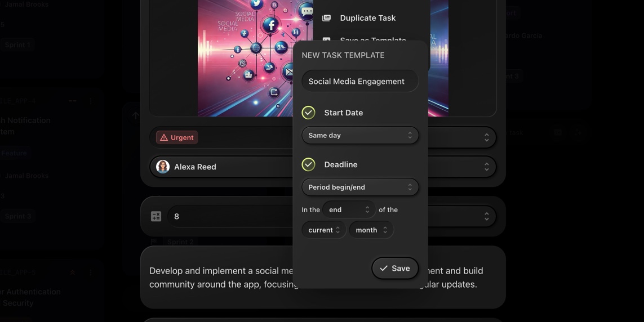Click the checkmark icon on Save button
644x322 pixels.
point(384,269)
